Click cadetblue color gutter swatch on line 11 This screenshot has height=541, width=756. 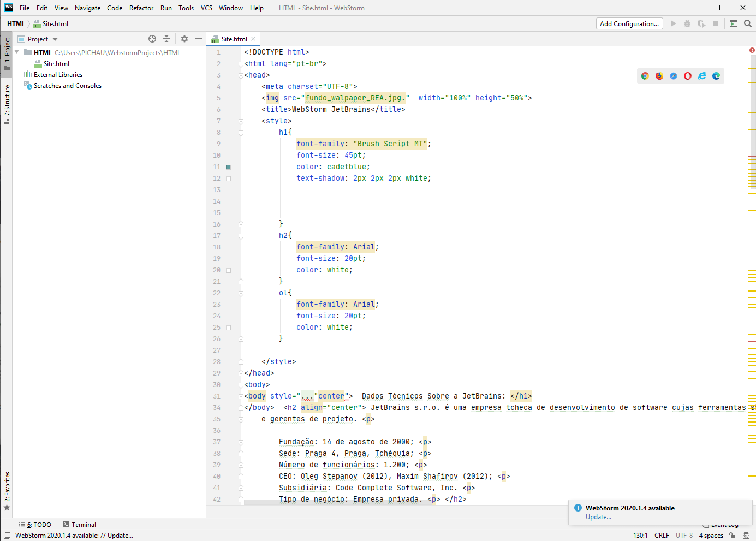point(228,167)
